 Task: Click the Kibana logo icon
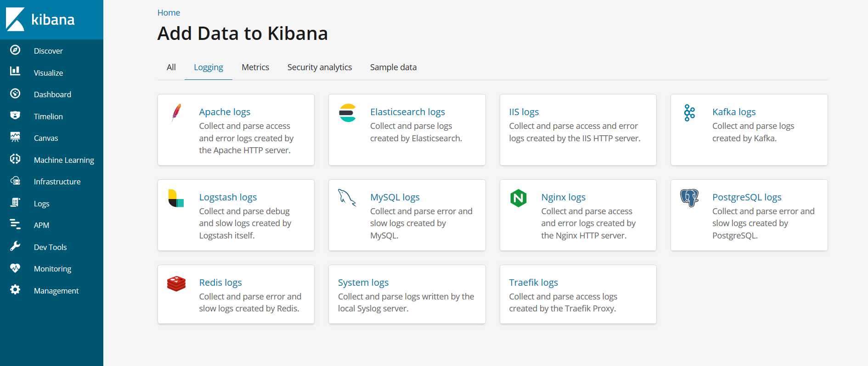point(15,19)
